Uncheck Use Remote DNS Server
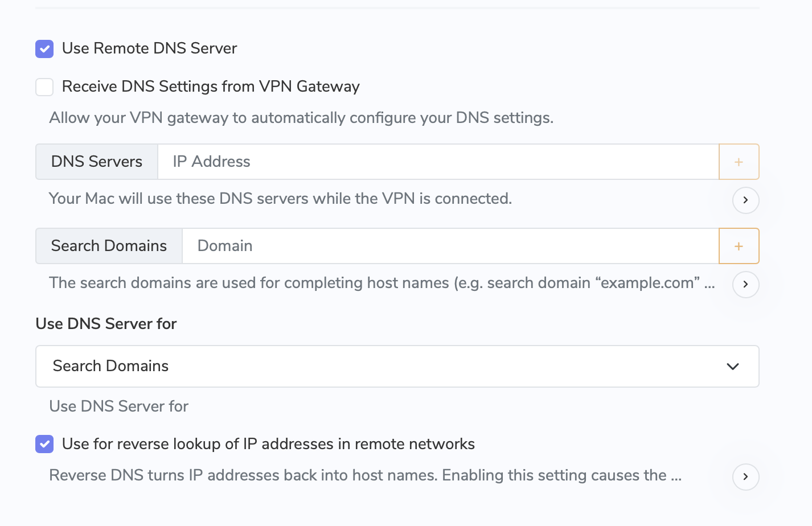 44,49
